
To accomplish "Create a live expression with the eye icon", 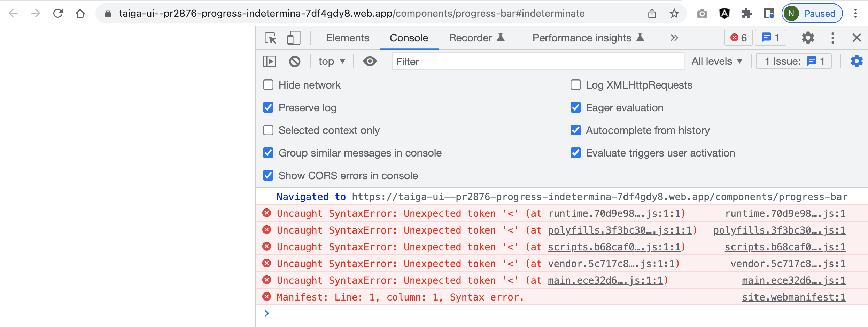I will tap(370, 61).
